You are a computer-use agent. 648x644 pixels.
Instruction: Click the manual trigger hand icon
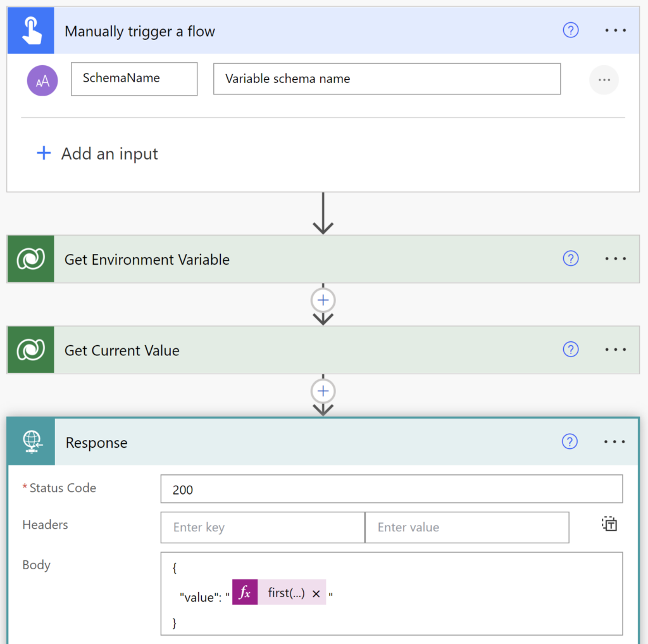coord(31,30)
